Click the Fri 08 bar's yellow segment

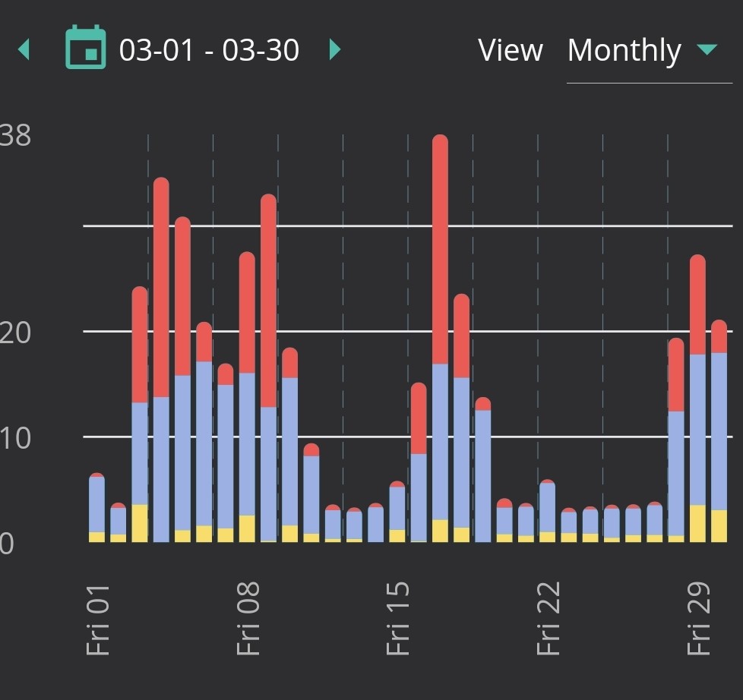tap(247, 529)
